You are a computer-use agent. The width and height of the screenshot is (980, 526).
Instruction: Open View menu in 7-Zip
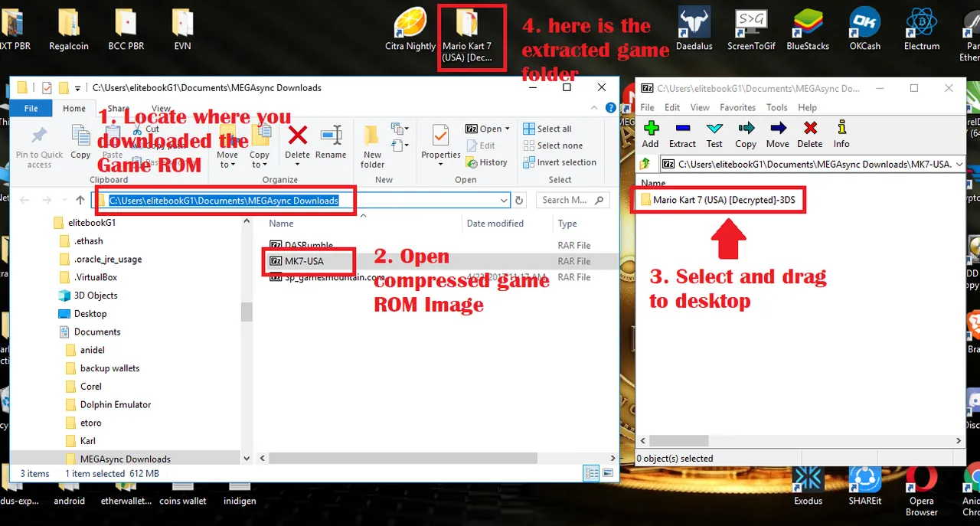(700, 108)
